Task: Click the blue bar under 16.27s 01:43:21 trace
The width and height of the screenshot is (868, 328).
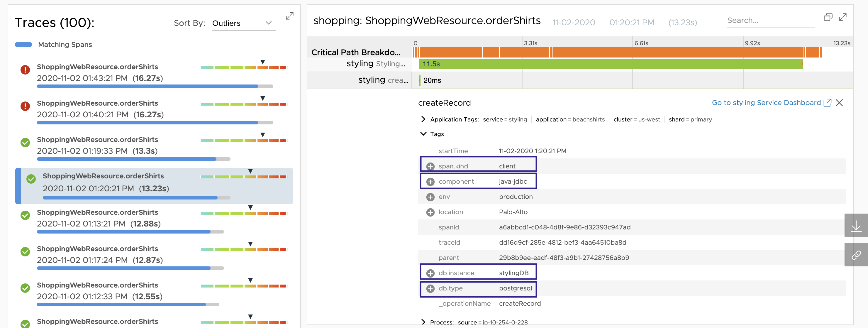Action: click(x=147, y=86)
